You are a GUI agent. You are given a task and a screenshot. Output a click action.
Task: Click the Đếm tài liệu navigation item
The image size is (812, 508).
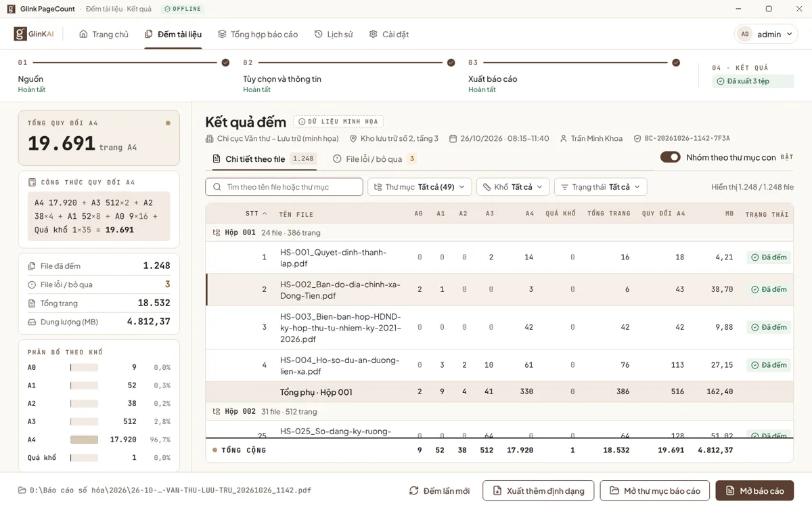click(173, 34)
